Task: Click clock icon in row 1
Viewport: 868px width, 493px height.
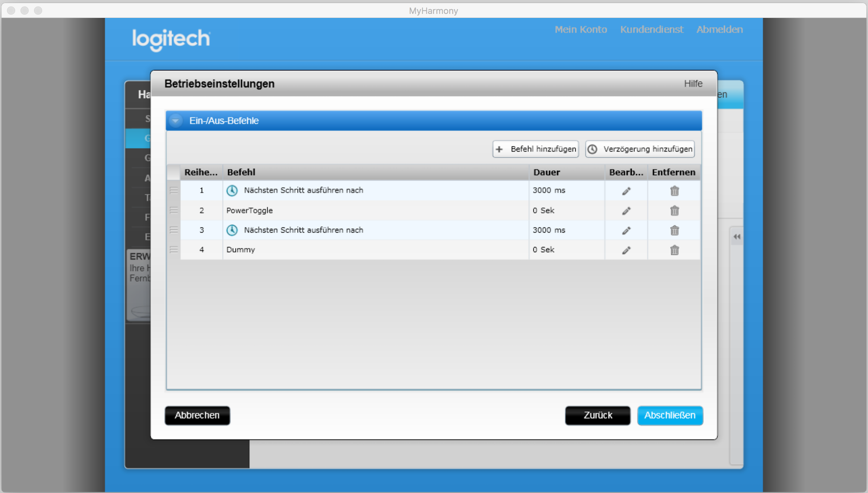Action: [x=232, y=190]
